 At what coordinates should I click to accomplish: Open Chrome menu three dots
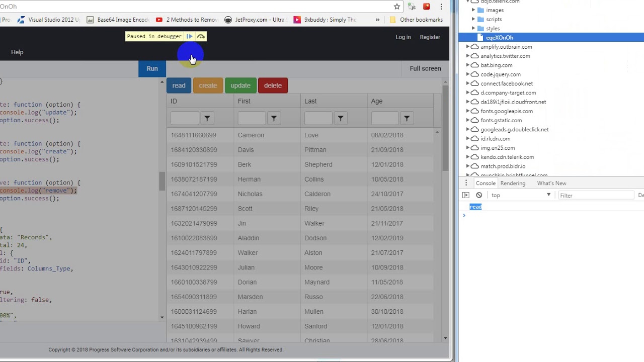(441, 7)
